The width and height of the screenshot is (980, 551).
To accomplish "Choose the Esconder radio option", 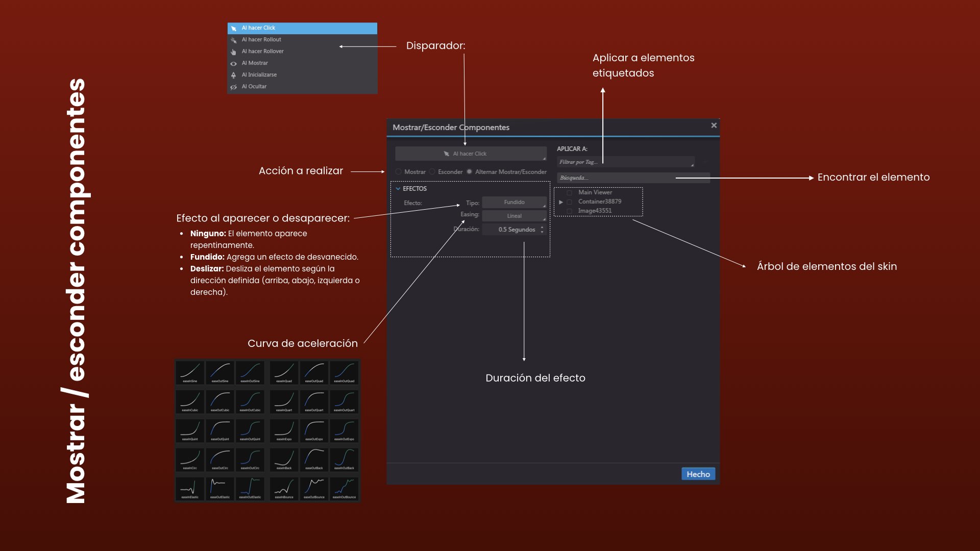I will (432, 172).
